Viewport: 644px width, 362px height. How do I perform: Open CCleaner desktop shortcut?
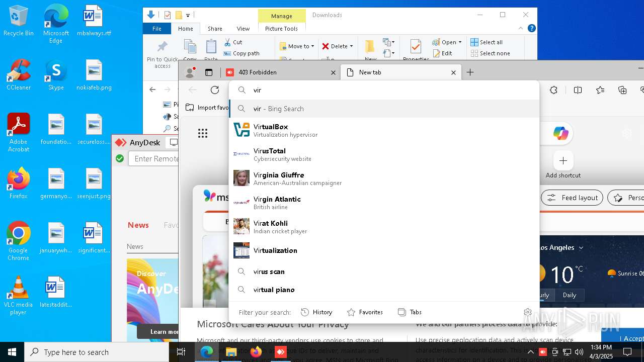19,75
